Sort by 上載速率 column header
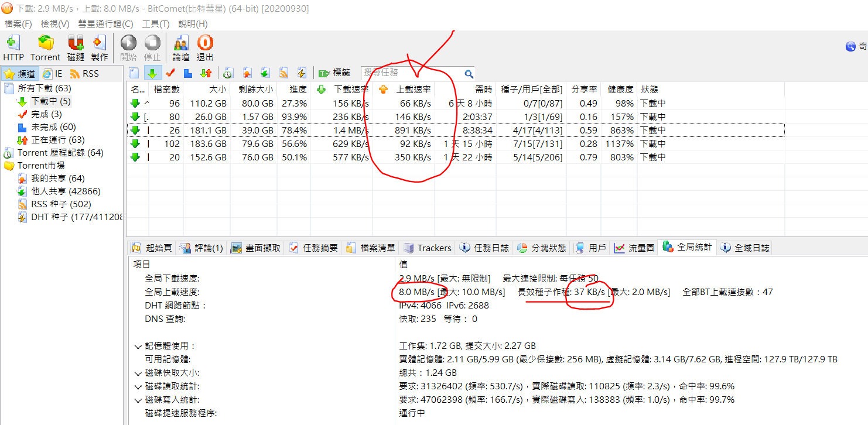 (404, 90)
